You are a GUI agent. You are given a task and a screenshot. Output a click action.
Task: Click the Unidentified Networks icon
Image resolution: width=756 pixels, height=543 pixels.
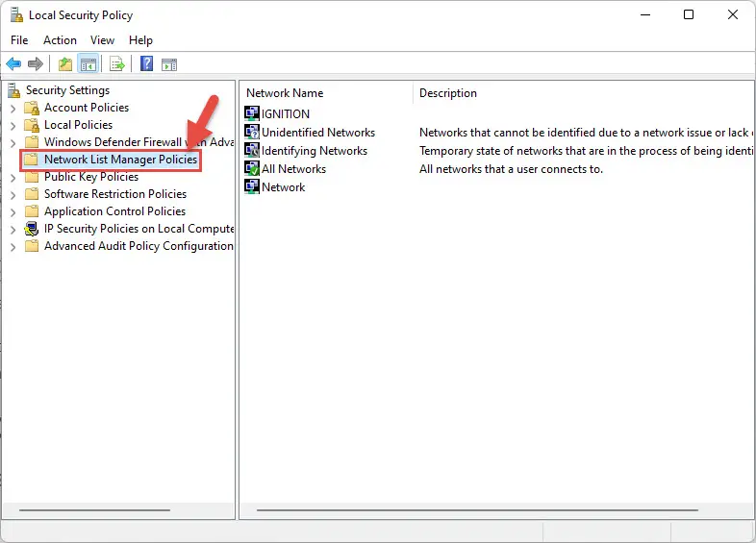tap(252, 132)
